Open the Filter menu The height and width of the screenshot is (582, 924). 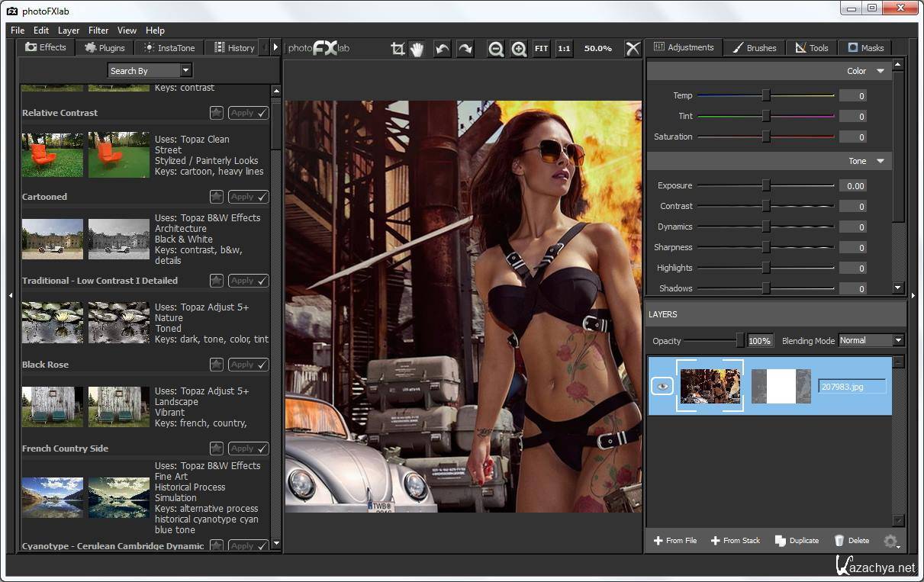coord(98,31)
